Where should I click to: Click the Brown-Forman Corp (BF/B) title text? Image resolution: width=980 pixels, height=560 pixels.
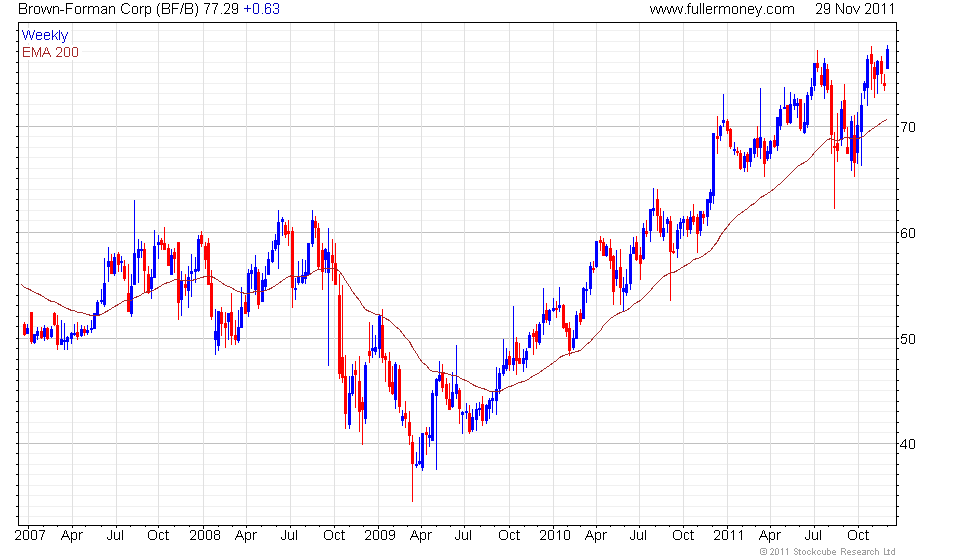tap(109, 9)
